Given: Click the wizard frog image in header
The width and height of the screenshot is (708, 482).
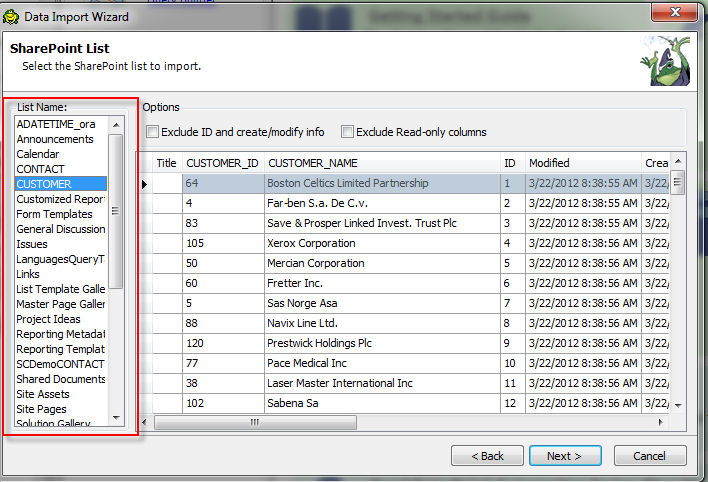Looking at the screenshot, I should tap(666, 61).
